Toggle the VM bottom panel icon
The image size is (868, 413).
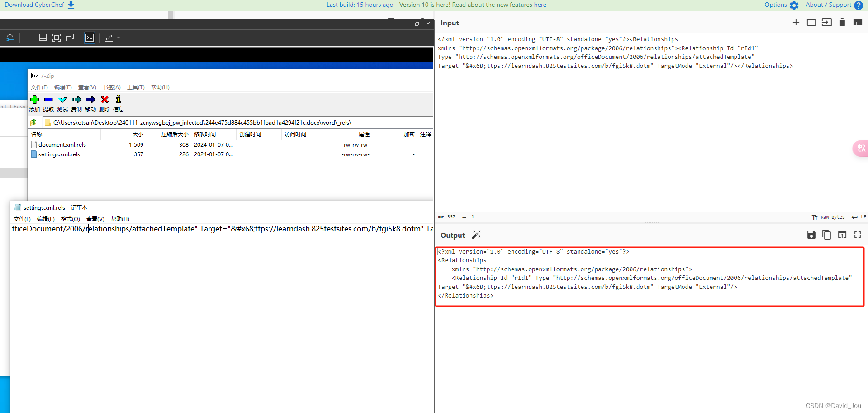click(43, 38)
